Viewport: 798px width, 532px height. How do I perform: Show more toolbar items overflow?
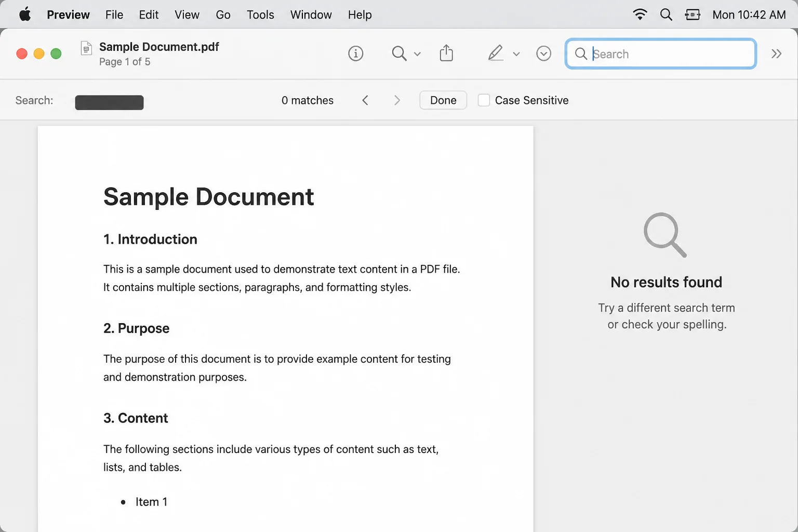pyautogui.click(x=776, y=54)
